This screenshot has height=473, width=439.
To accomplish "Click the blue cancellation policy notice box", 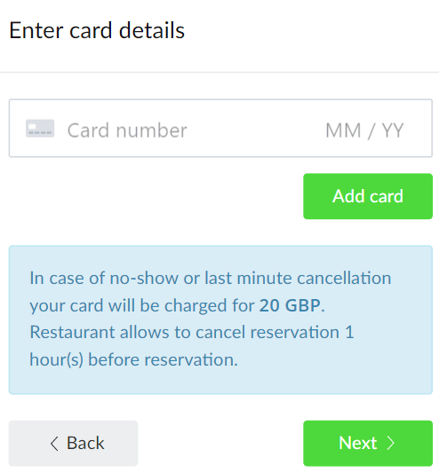I will tap(221, 320).
